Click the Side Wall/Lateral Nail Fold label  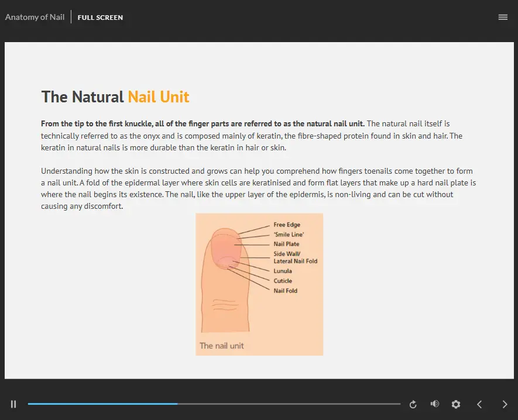coord(295,257)
